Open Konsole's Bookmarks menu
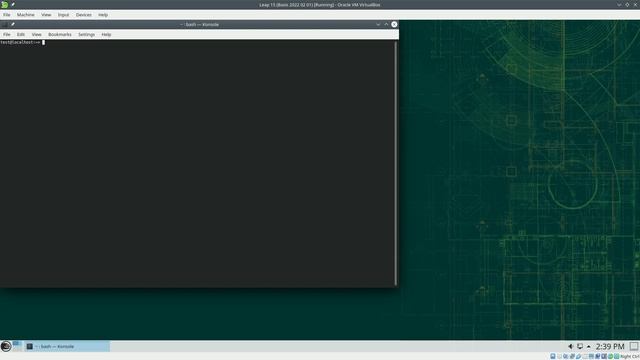 point(60,35)
